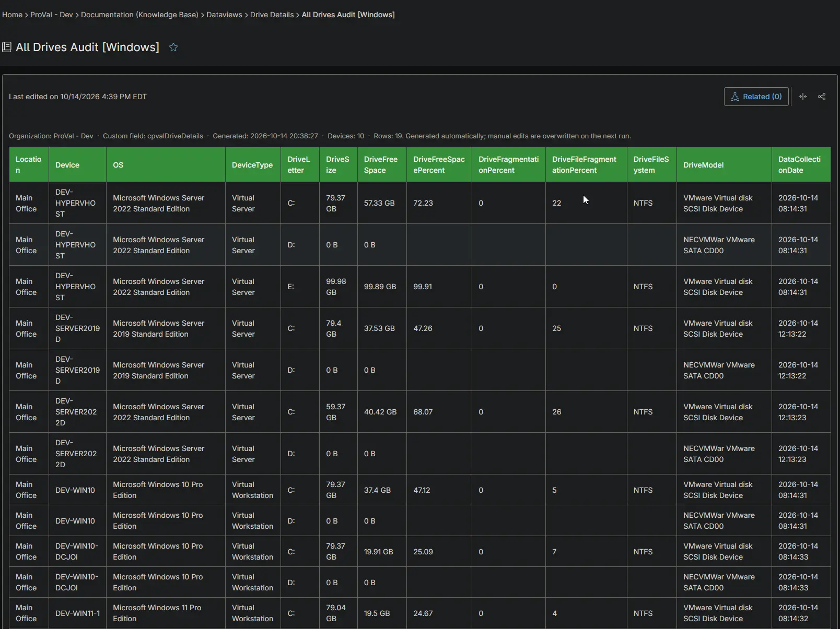Navigate to Dataviews breadcrumb
Viewport: 840px width, 629px height.
pyautogui.click(x=224, y=15)
